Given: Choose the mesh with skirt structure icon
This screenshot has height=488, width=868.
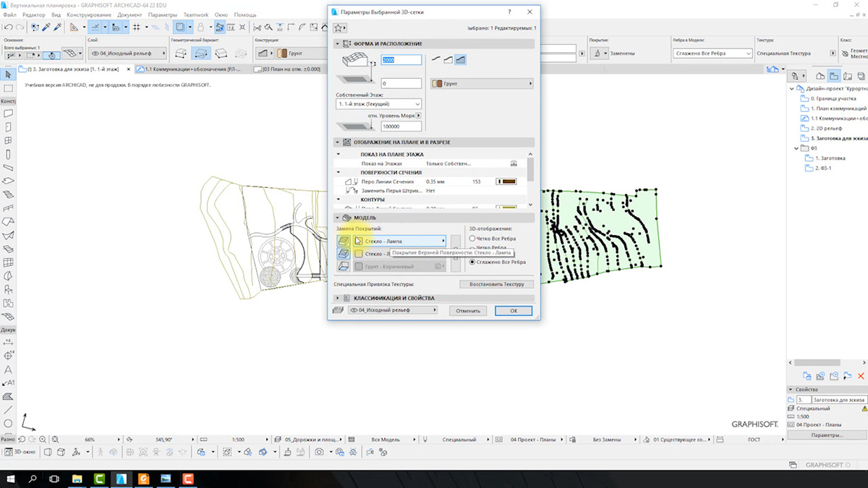Looking at the screenshot, I should click(448, 60).
